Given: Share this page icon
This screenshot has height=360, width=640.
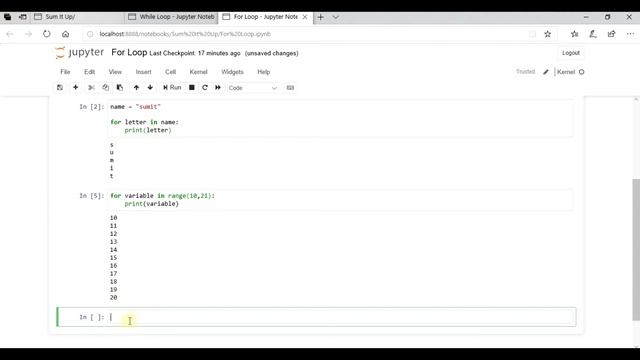Looking at the screenshot, I should (x=611, y=34).
